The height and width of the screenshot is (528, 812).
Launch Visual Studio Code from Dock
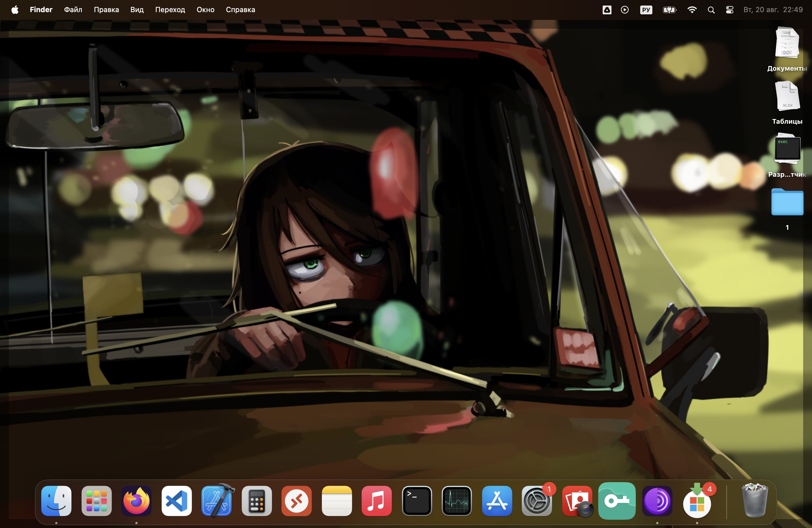tap(176, 500)
